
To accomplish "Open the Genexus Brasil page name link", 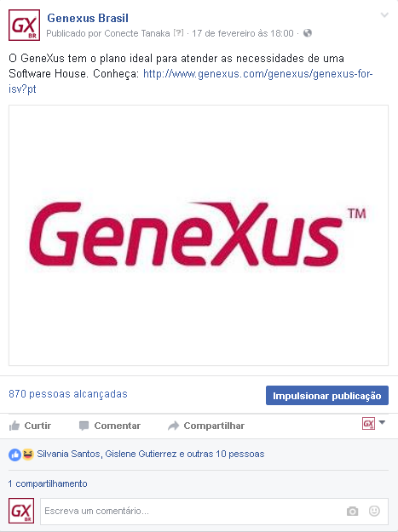I will pos(88,18).
